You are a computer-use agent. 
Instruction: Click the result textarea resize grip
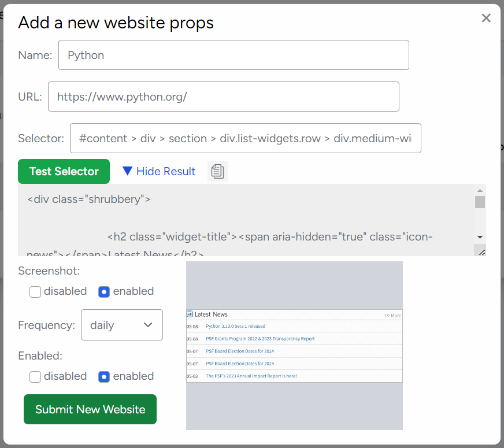481,253
